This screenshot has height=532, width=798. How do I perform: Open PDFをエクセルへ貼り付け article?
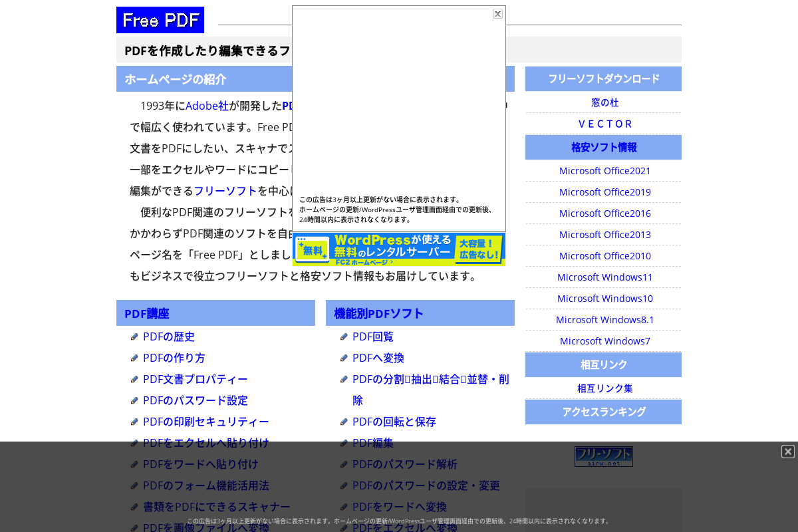206,443
